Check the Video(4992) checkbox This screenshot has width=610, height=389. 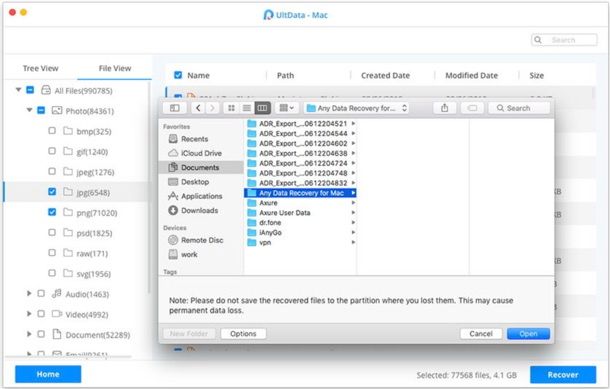pos(41,314)
